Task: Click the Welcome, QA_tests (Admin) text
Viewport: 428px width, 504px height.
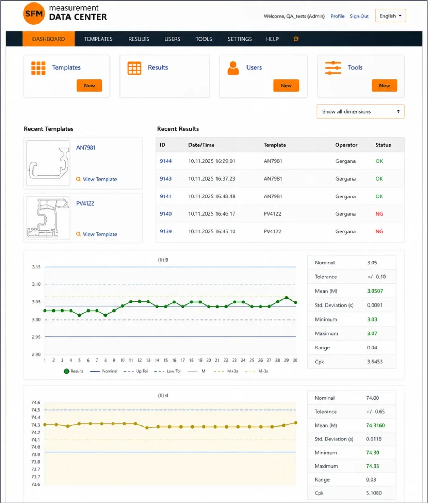Action: [294, 16]
